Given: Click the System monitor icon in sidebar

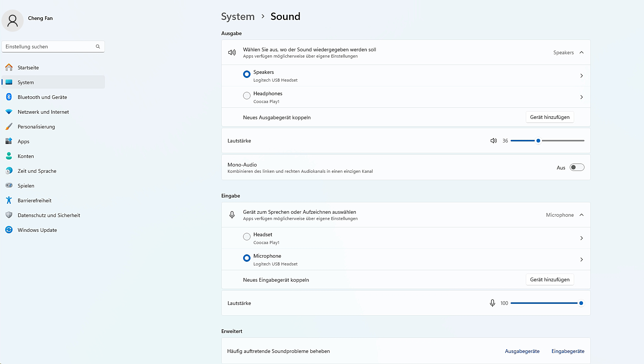Looking at the screenshot, I should [x=9, y=82].
